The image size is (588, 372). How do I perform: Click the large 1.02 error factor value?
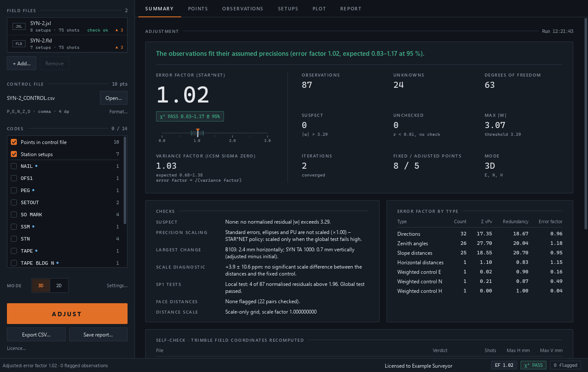pyautogui.click(x=182, y=95)
